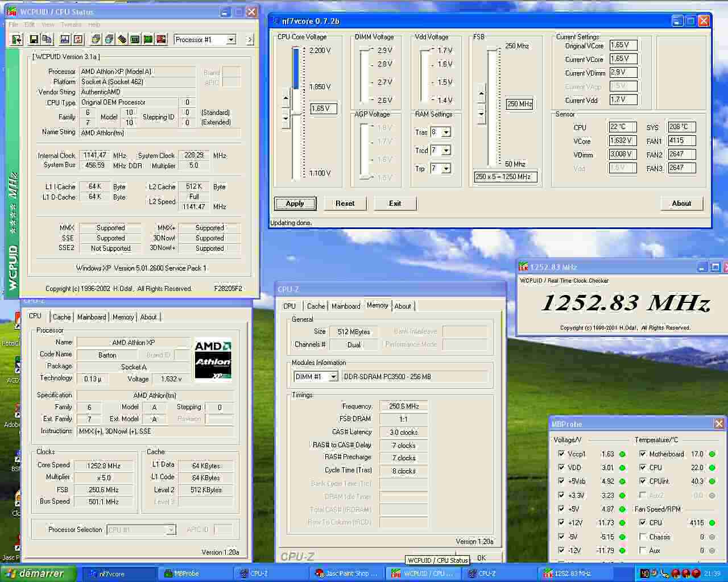Viewport: 728px width, 582px height.
Task: Open the blue histogram graph icon in WCPUID
Action: coord(64,39)
